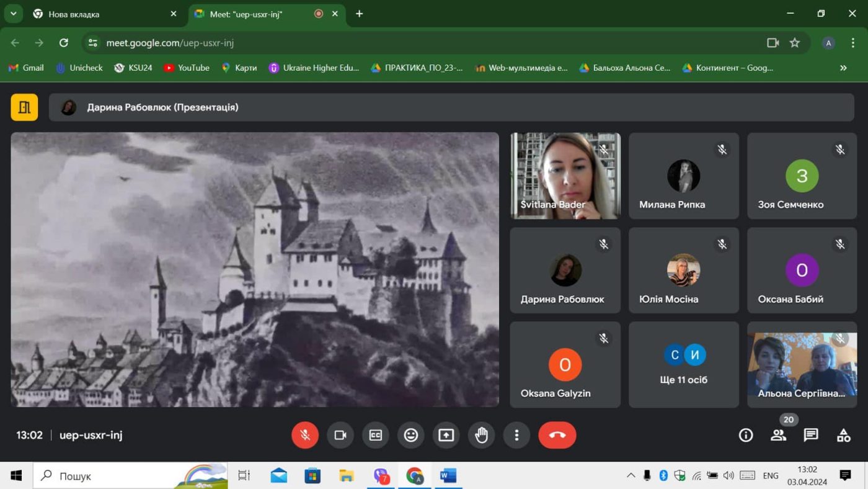The width and height of the screenshot is (868, 489).
Task: Switch to the Нова вкладка tab
Action: point(105,14)
